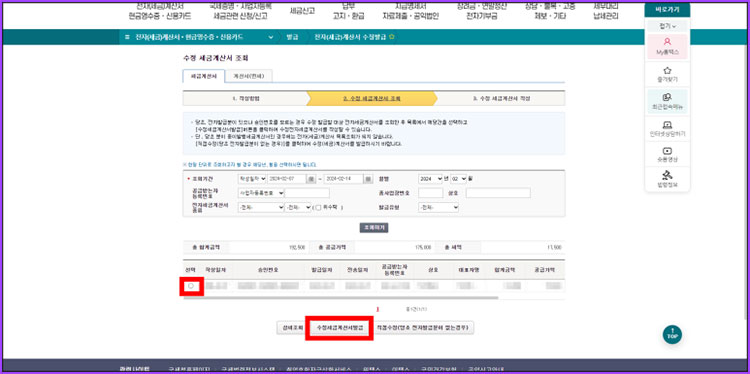Screen dimensions: 750x374
Task: Click the horizontal scrollbar under results table
Action: click(x=340, y=298)
